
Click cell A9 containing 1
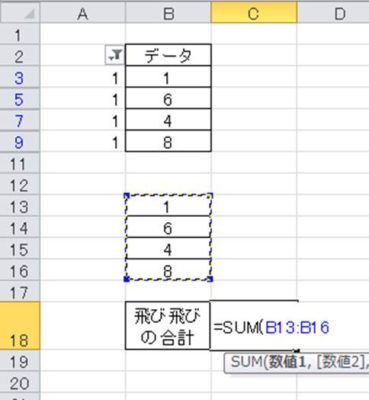pyautogui.click(x=83, y=141)
